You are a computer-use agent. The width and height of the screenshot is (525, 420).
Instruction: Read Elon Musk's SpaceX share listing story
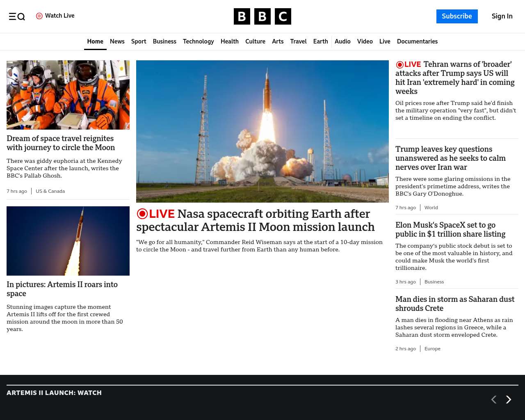pos(450,229)
